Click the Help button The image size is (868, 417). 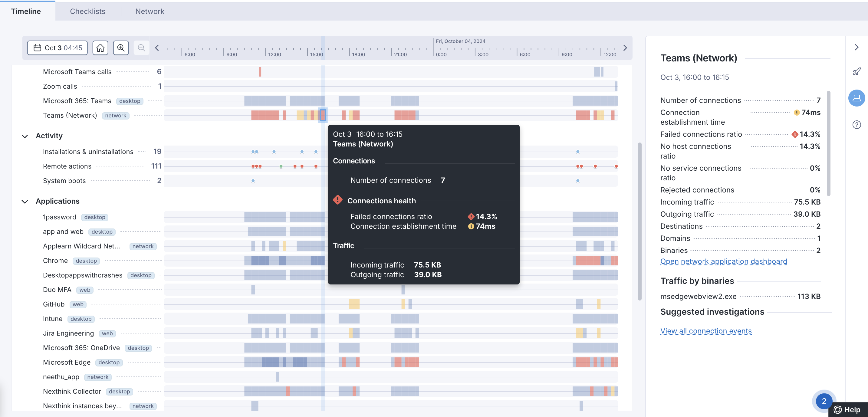tap(847, 409)
